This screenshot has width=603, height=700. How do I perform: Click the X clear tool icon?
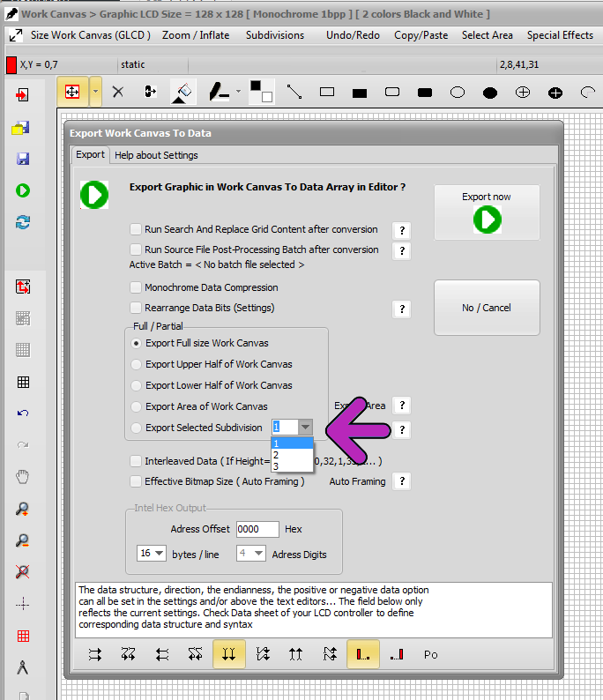click(x=118, y=92)
